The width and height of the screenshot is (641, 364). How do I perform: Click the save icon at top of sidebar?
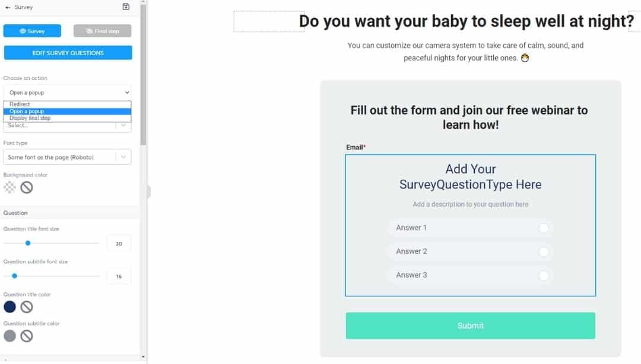pos(125,7)
